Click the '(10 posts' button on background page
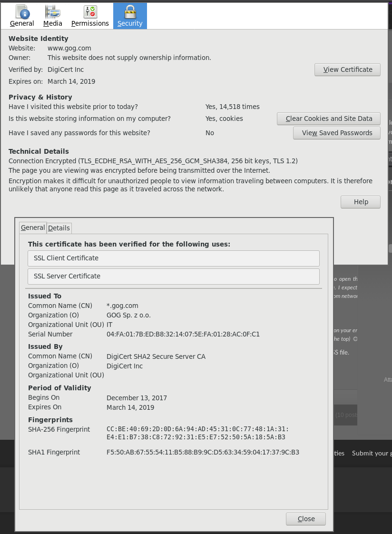This screenshot has width=392, height=534. point(346,415)
